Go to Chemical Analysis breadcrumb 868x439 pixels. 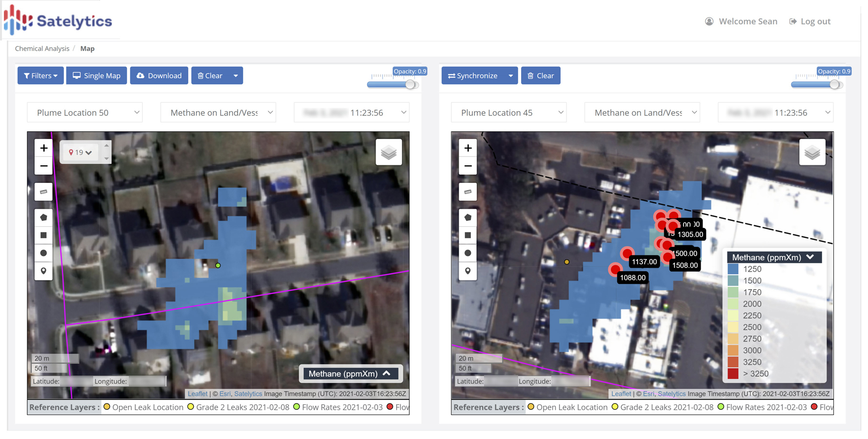pos(42,49)
